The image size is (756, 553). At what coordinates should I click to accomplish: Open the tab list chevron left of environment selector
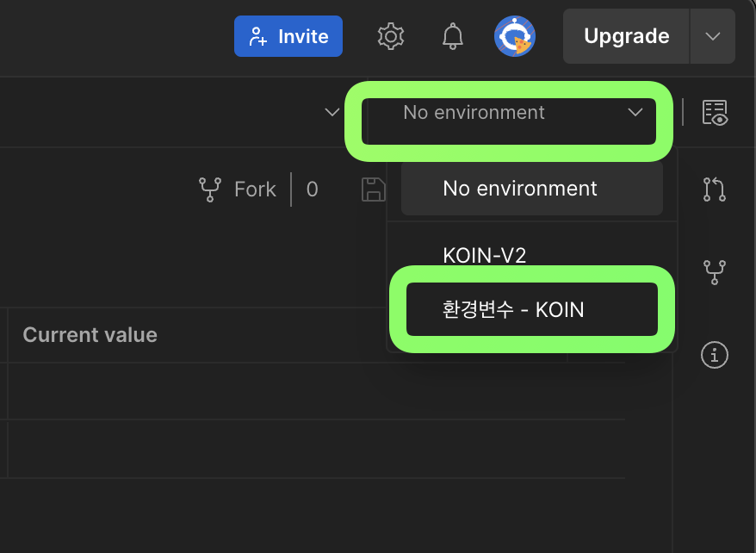(332, 113)
